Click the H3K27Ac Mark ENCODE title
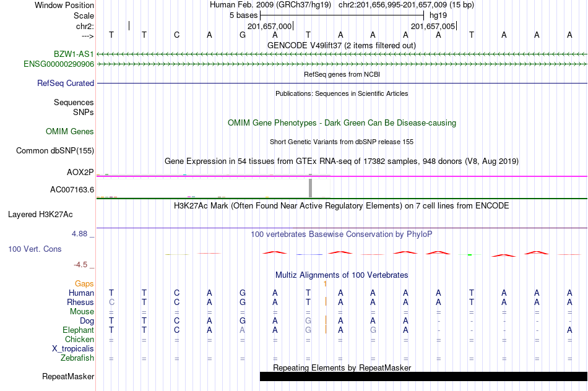The image size is (588, 391). click(342, 206)
